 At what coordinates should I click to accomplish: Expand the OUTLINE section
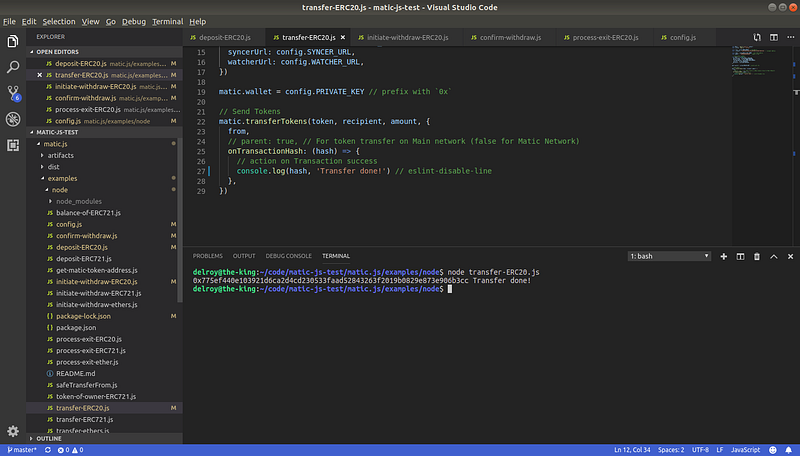(48, 438)
